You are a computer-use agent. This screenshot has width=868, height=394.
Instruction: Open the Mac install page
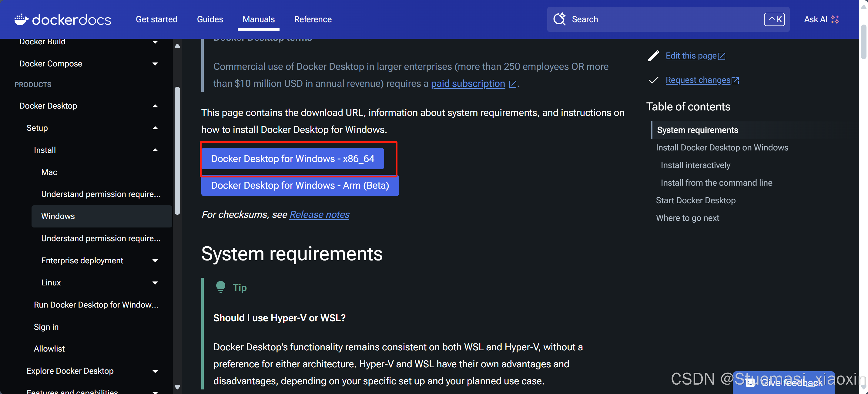[49, 172]
